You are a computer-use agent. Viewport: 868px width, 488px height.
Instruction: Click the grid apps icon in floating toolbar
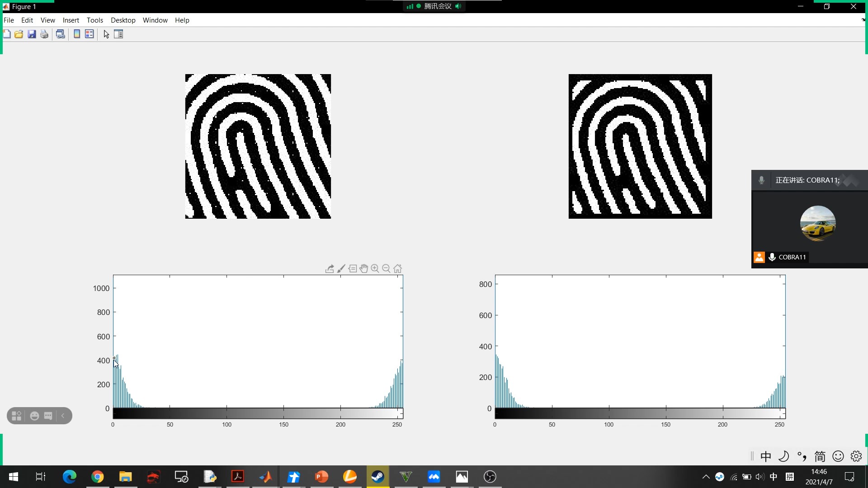pyautogui.click(x=17, y=416)
